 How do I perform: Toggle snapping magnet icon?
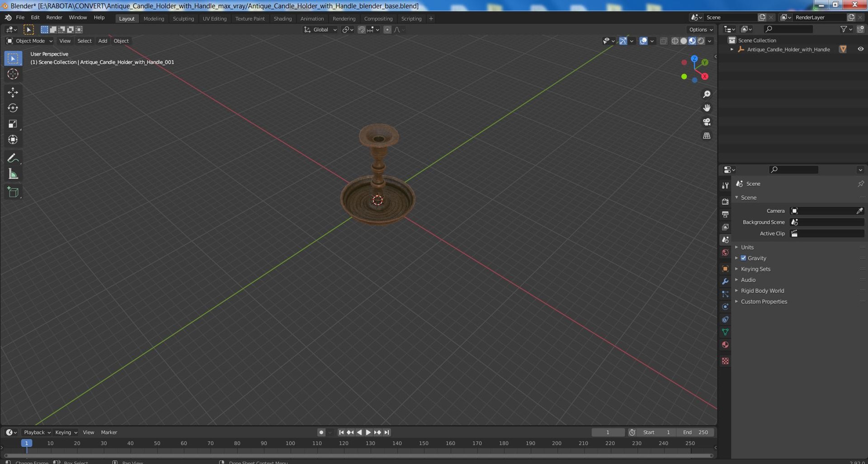pyautogui.click(x=361, y=30)
